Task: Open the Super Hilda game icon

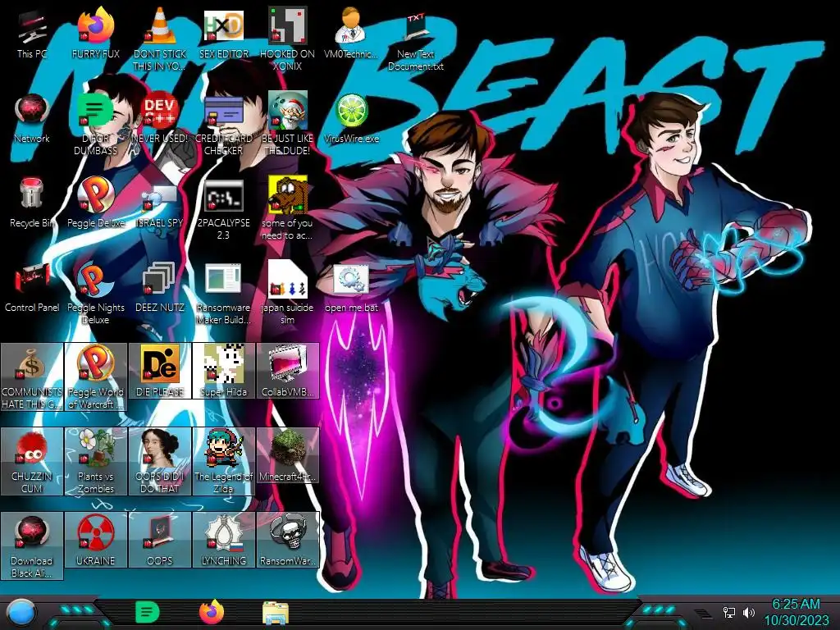Action: coord(224,371)
